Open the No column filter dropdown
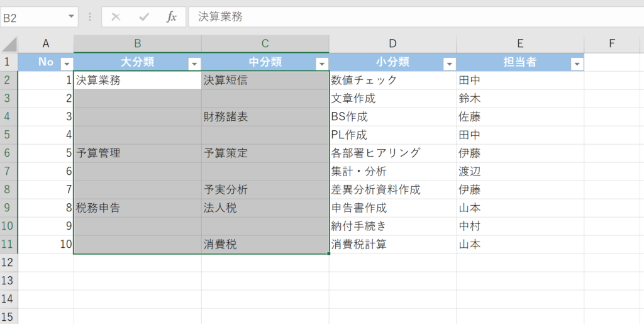This screenshot has height=324, width=644. point(66,64)
